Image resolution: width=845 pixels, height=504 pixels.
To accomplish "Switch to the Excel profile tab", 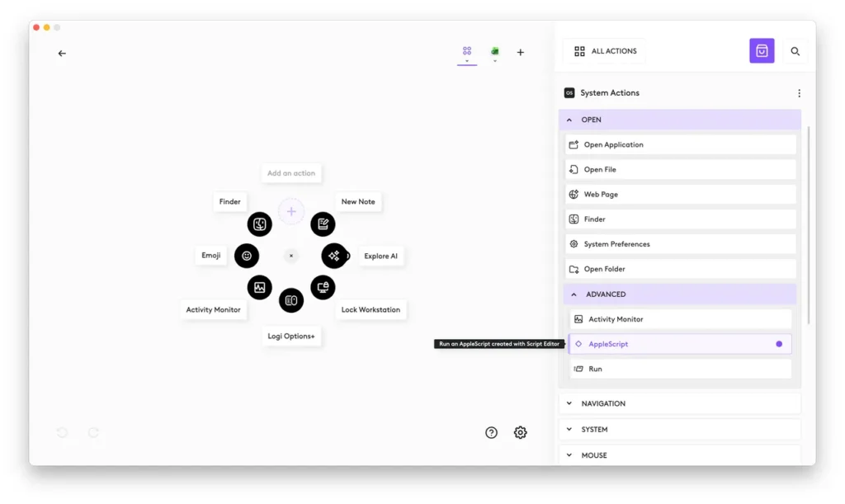I will tap(493, 49).
